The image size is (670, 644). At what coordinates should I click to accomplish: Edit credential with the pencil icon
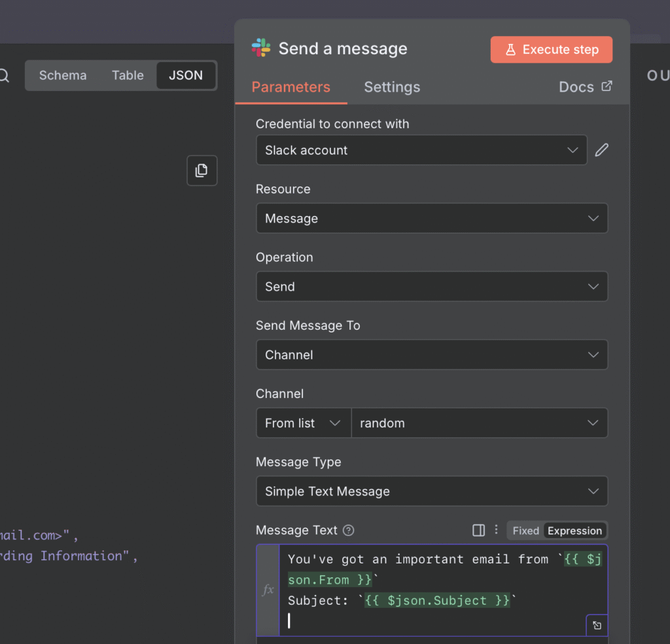602,150
